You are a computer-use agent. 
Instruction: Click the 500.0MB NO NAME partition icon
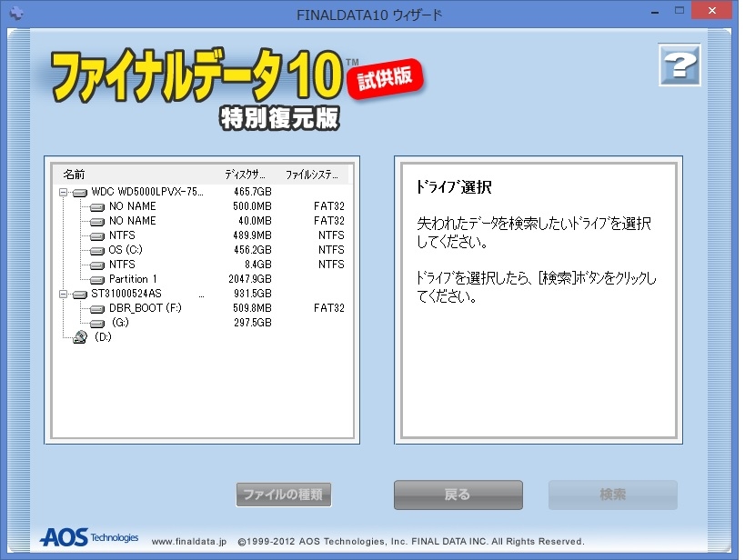(x=97, y=207)
